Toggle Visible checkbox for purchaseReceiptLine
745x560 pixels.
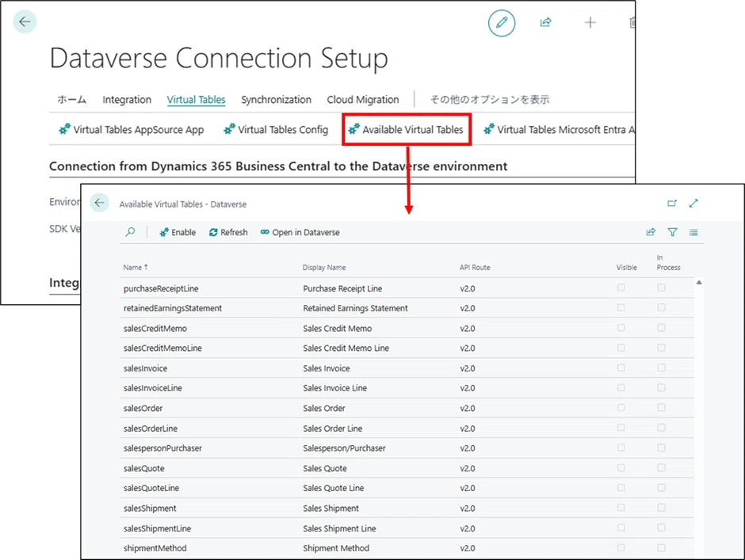[x=621, y=288]
